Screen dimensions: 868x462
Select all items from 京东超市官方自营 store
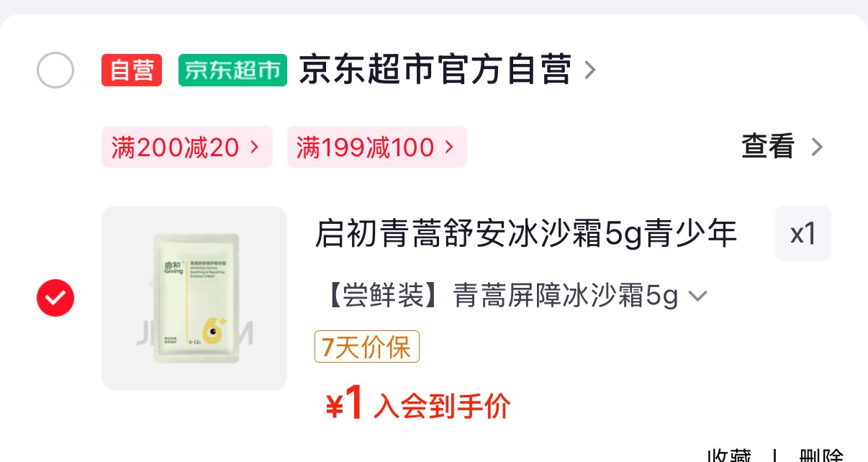coord(55,71)
